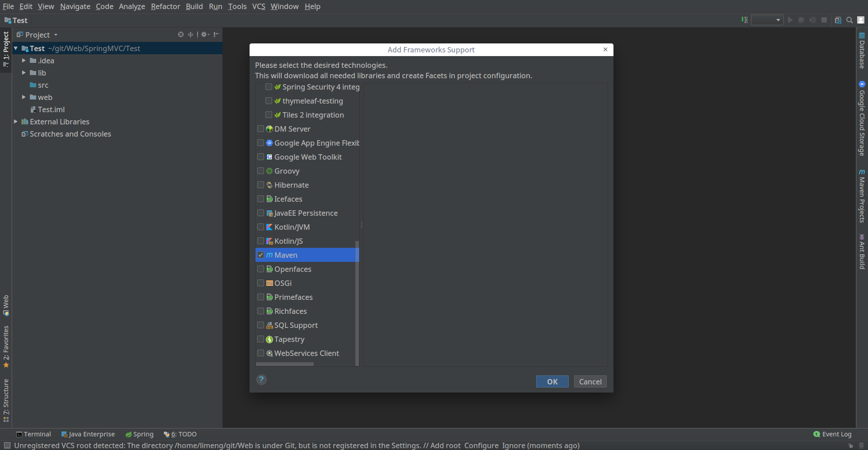Click the Stop square icon
Image resolution: width=868 pixels, height=450 pixels.
pos(824,20)
